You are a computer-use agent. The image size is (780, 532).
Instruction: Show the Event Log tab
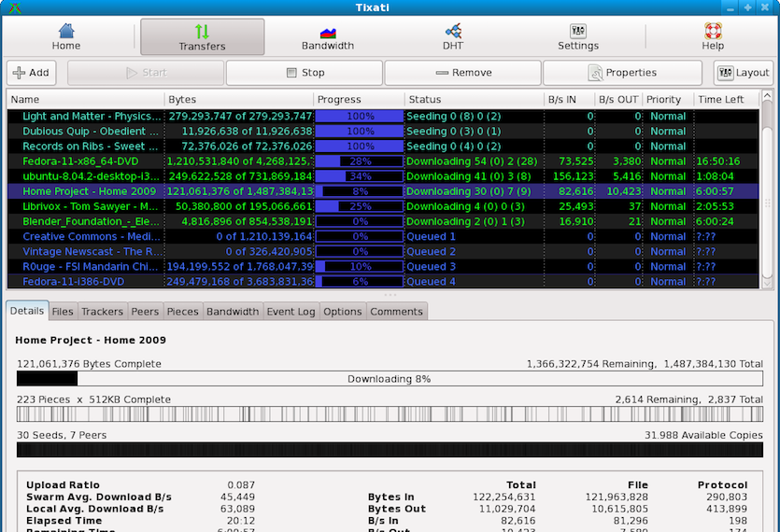point(291,312)
